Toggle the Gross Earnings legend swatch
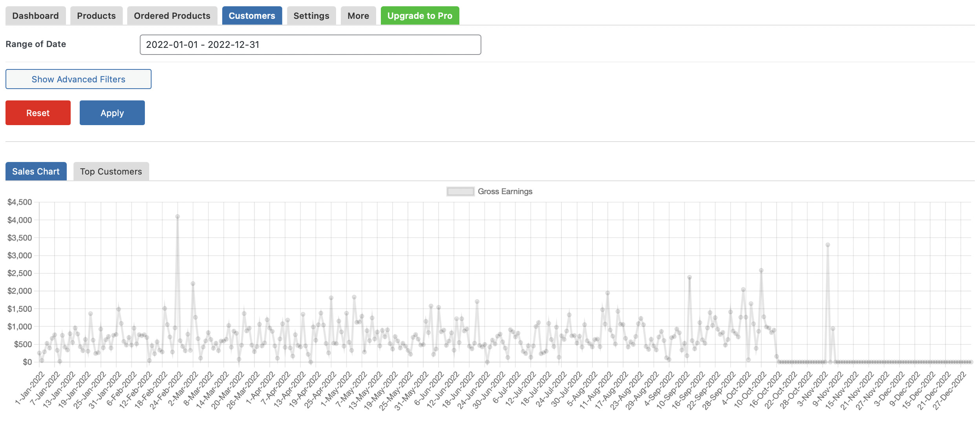Viewport: 980px width, 433px height. pyautogui.click(x=460, y=191)
